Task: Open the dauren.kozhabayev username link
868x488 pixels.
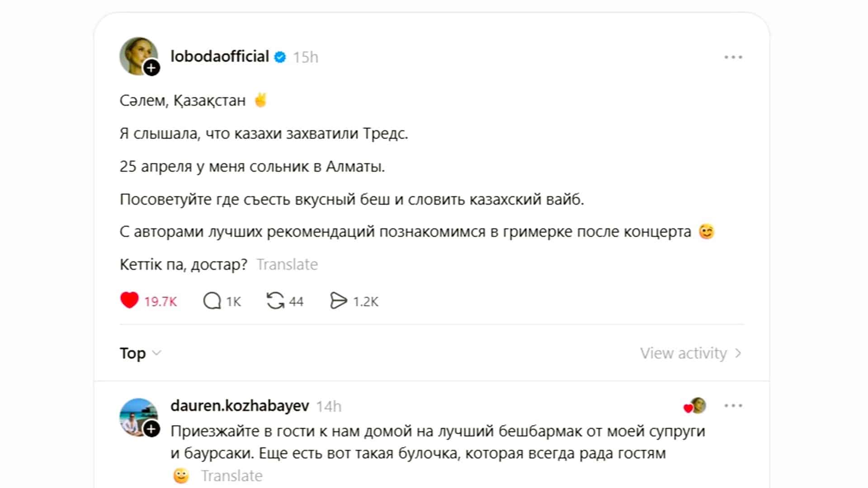Action: click(x=240, y=406)
